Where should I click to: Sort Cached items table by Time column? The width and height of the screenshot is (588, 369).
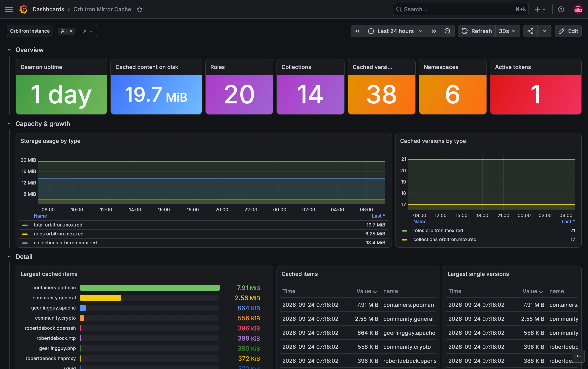289,291
